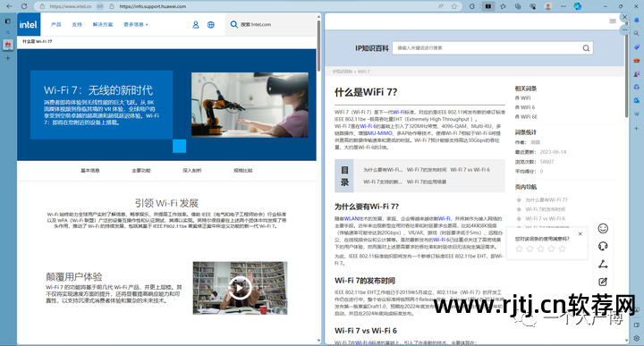Click the magnifier icon in IP知识百科 search
Viewport: 644px width, 346px height.
(586, 48)
